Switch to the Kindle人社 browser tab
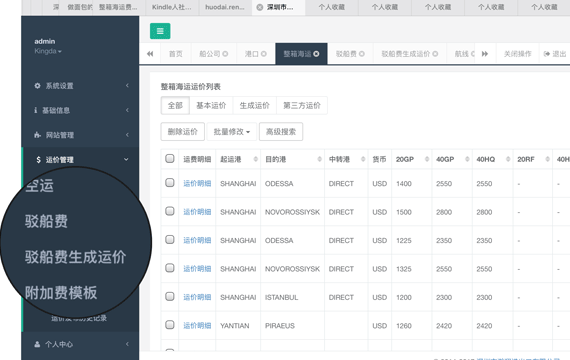Viewport: 570px width, 360px height. pyautogui.click(x=172, y=7)
